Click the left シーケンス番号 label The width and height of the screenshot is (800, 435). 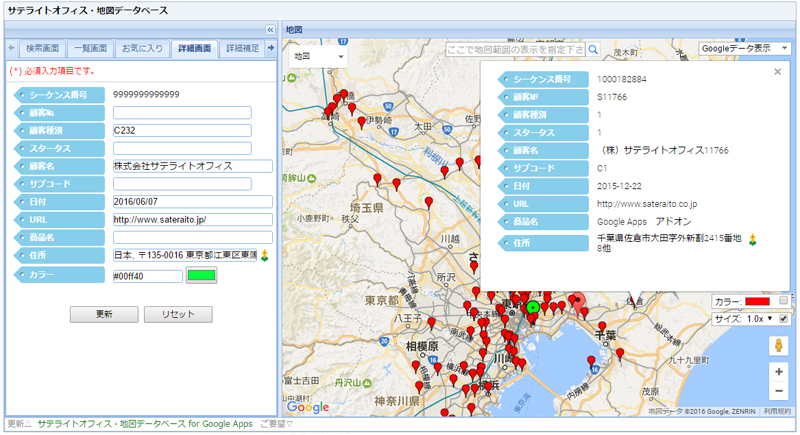[x=59, y=95]
